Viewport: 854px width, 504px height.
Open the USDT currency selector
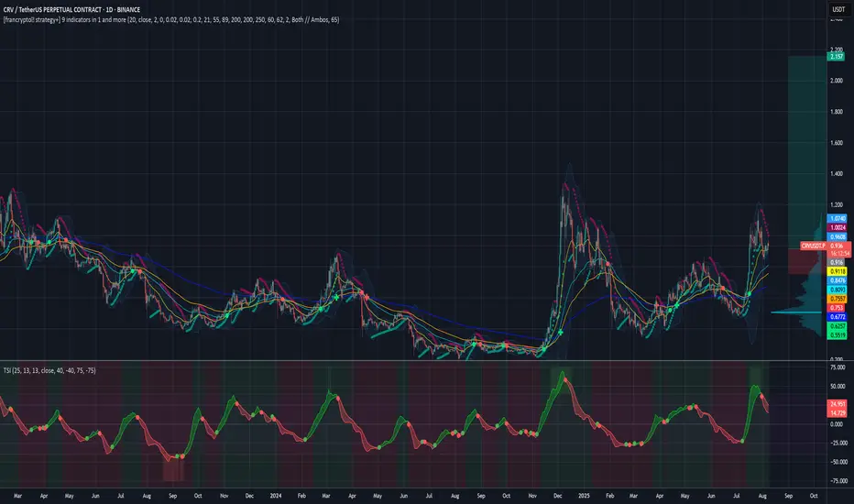click(x=836, y=10)
